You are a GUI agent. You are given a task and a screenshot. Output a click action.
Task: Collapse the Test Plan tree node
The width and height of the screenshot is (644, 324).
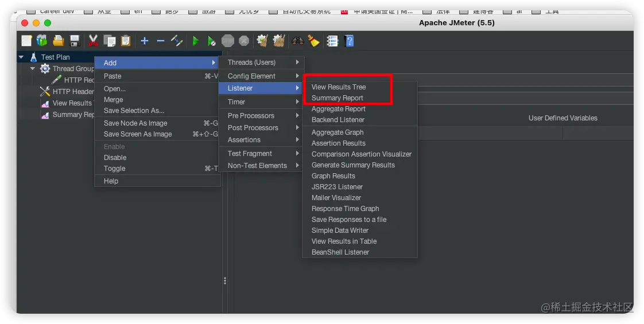point(21,57)
